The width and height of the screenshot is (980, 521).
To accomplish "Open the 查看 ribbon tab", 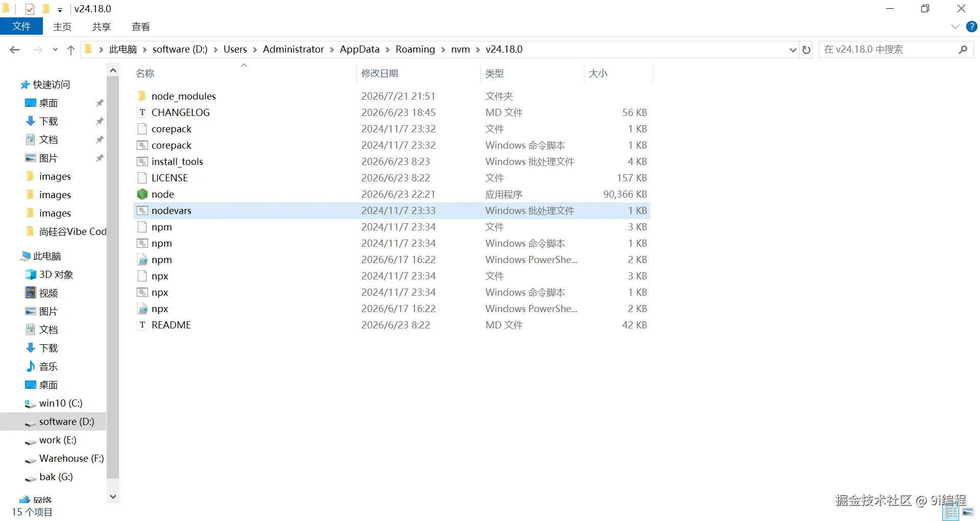I will (141, 27).
